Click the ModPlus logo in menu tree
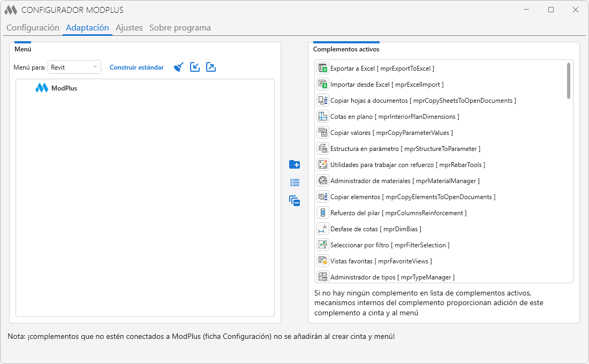The height and width of the screenshot is (364, 589). [42, 88]
